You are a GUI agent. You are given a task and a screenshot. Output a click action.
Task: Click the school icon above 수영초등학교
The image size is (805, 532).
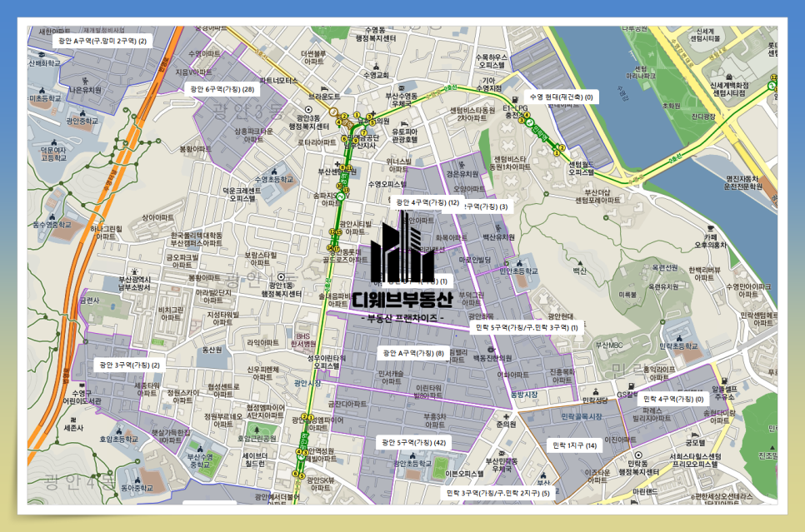point(274,172)
